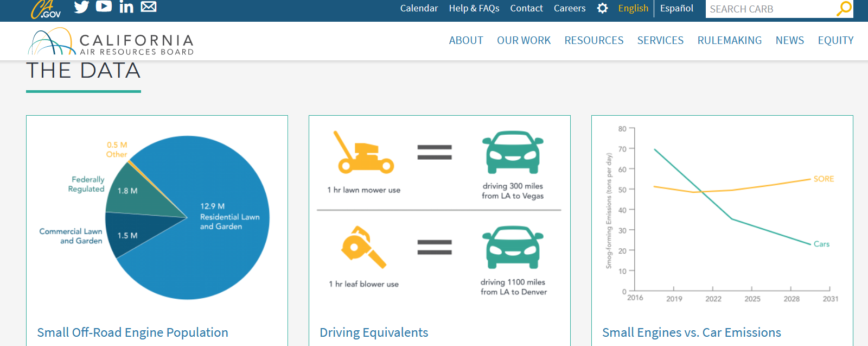Expand the OUR WORK menu
Screen dimensions: 868x346
(524, 40)
